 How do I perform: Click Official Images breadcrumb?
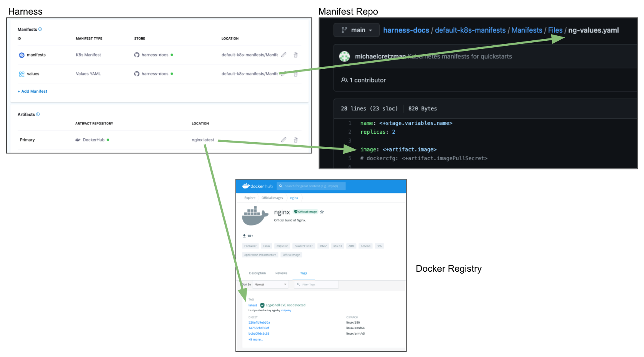coord(272,198)
